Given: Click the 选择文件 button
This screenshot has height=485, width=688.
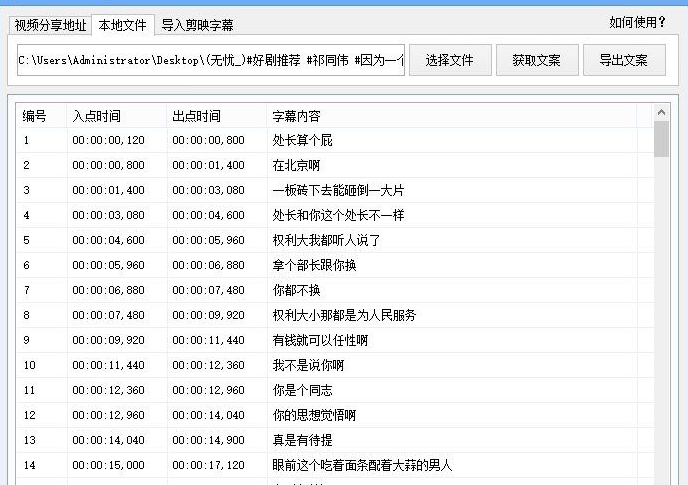Looking at the screenshot, I should pyautogui.click(x=450, y=60).
